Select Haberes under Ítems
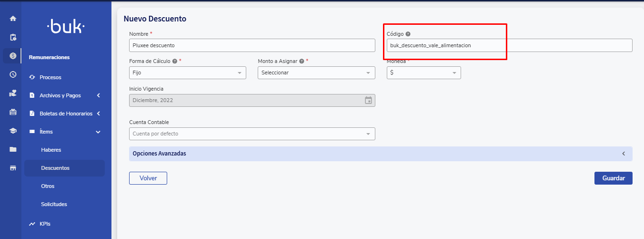The image size is (644, 239). coord(51,150)
